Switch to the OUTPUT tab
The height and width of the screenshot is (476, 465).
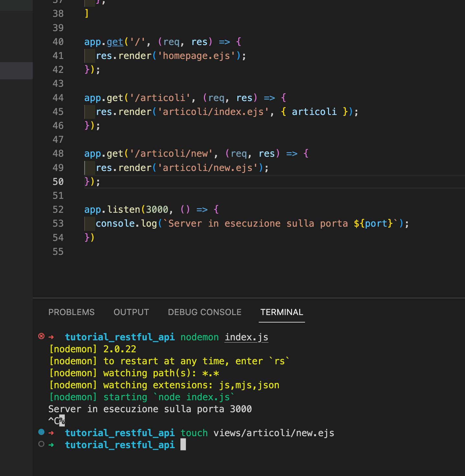(x=131, y=312)
